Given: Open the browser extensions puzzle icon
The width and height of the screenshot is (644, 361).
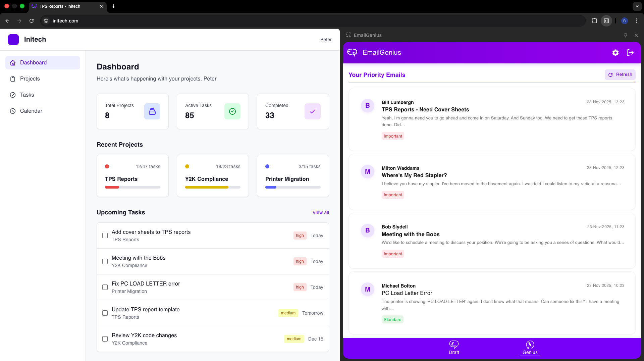Looking at the screenshot, I should tap(594, 20).
